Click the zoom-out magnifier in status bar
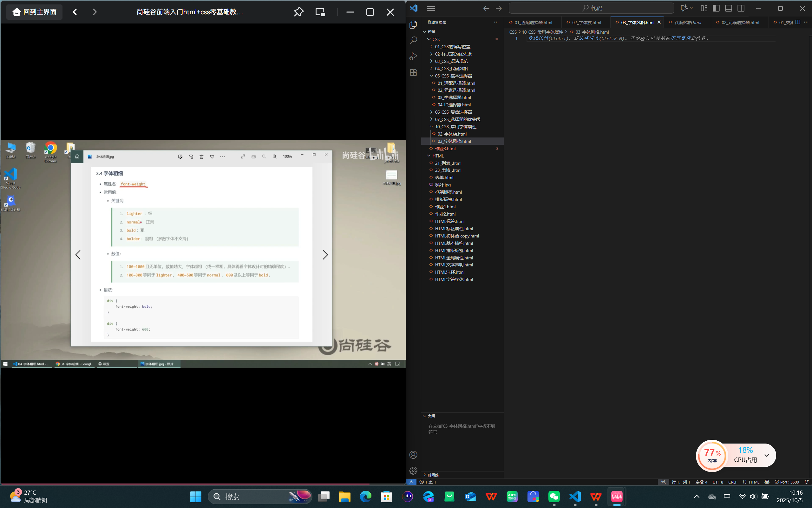The width and height of the screenshot is (812, 508). pos(663,482)
